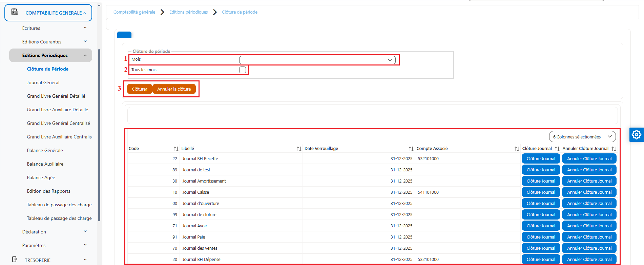Sort by Compte Associé column
This screenshot has height=265, width=644.
[517, 149]
